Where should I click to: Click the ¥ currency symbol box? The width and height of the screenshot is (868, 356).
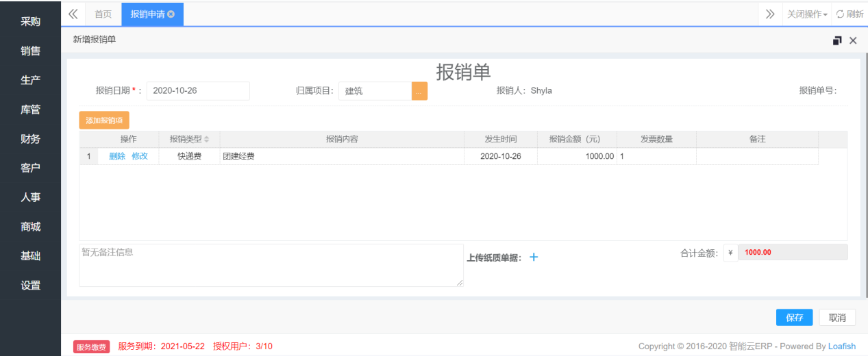pos(730,253)
